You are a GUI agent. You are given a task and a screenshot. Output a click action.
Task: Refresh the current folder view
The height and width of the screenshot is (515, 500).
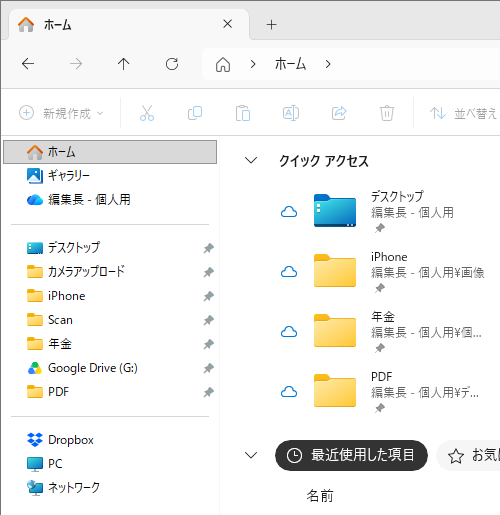pyautogui.click(x=172, y=64)
